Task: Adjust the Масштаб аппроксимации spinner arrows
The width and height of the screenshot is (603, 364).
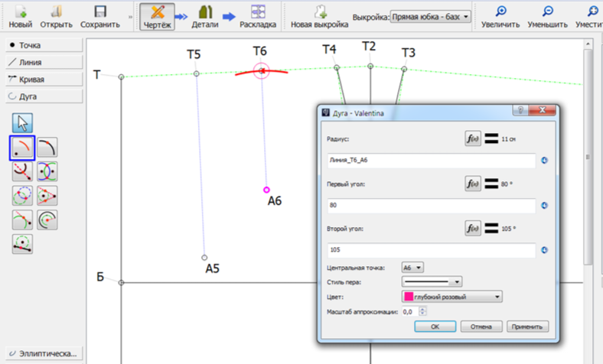Action: (x=422, y=311)
